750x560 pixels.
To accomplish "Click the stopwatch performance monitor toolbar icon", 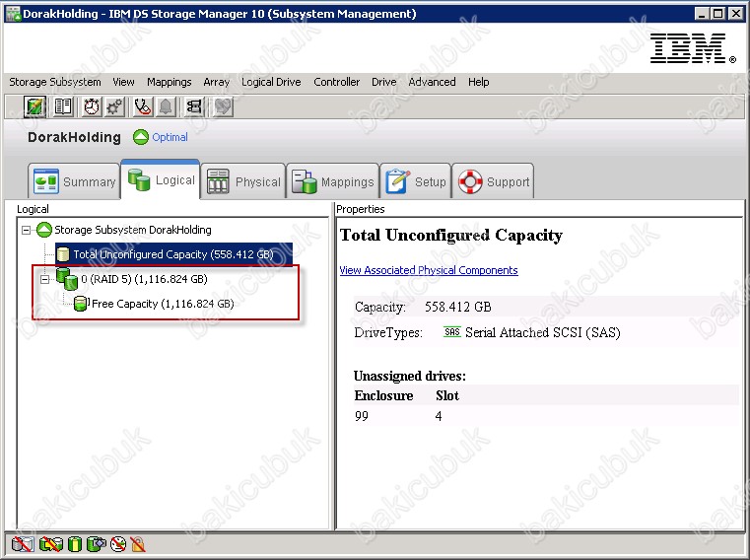I will point(92,106).
